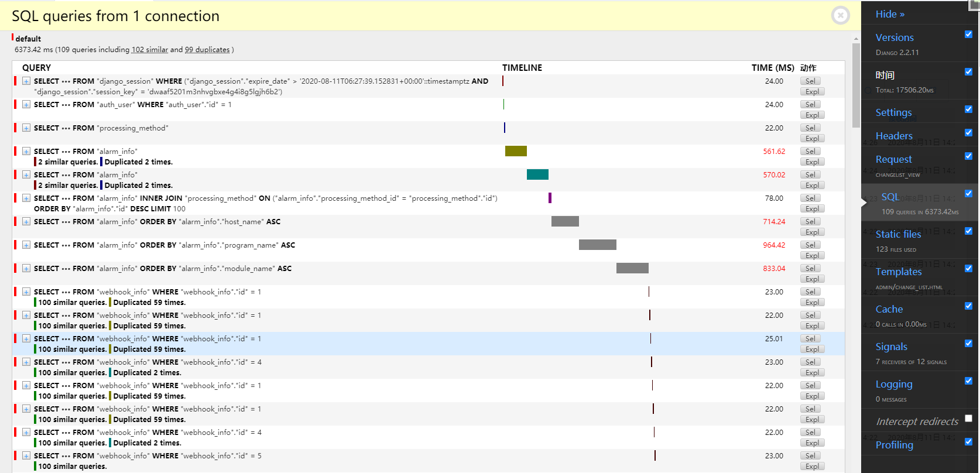
Task: Click the teal timeline bar for 570.02 ms query
Action: pyautogui.click(x=537, y=174)
